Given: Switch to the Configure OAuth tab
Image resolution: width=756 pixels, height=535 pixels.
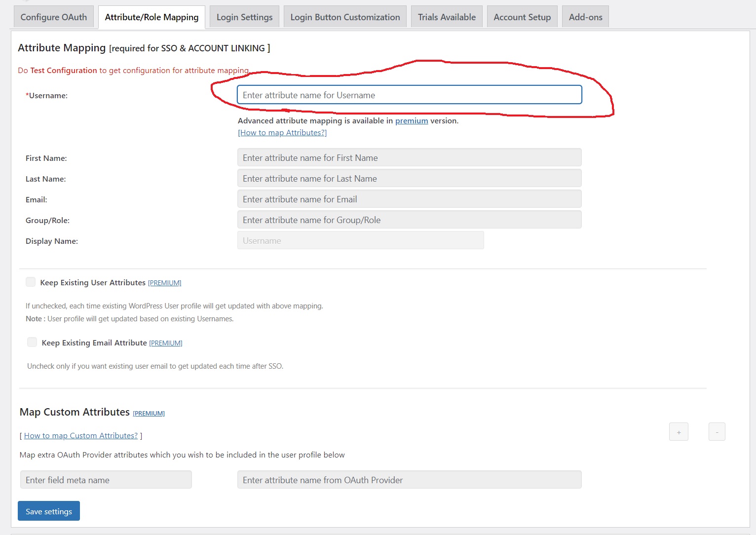Looking at the screenshot, I should click(54, 17).
